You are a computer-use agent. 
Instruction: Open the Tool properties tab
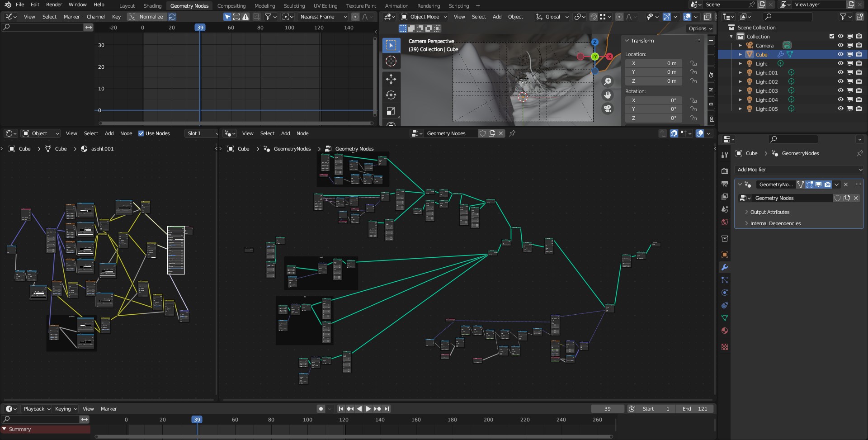coord(725,155)
